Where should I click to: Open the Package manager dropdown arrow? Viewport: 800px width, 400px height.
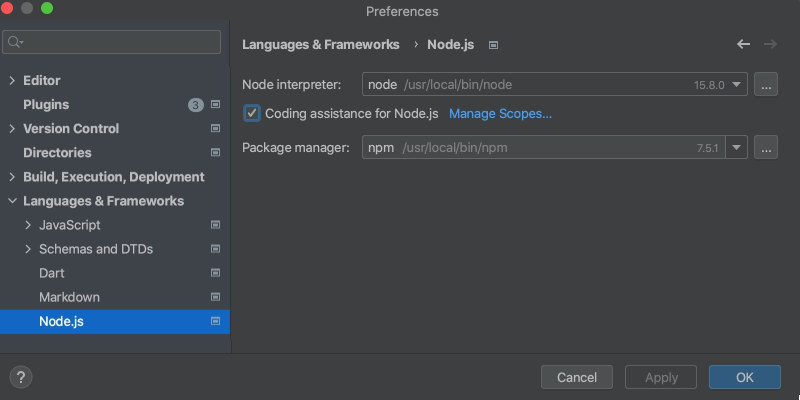point(736,147)
